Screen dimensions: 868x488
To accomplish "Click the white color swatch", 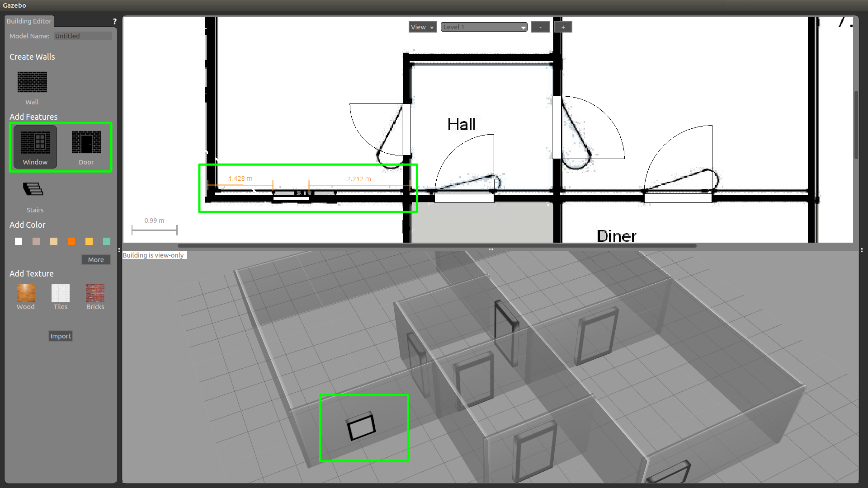I will pyautogui.click(x=18, y=241).
